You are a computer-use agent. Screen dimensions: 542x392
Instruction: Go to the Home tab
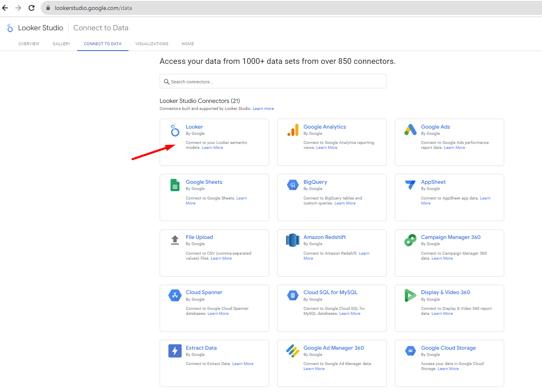point(188,44)
